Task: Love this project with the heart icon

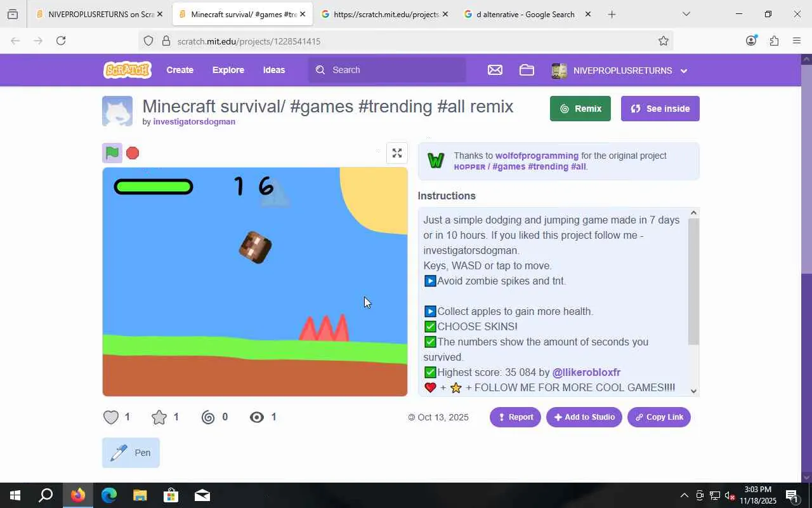Action: [111, 417]
